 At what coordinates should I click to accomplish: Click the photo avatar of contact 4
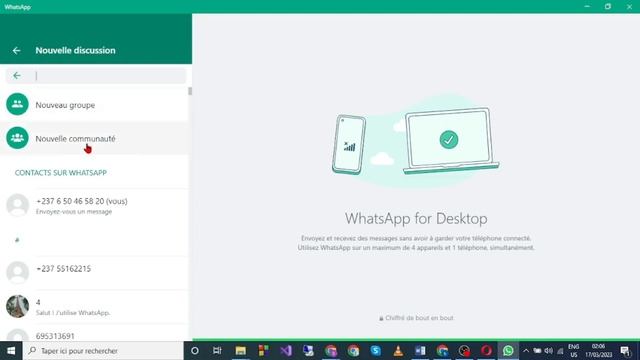[x=18, y=306]
